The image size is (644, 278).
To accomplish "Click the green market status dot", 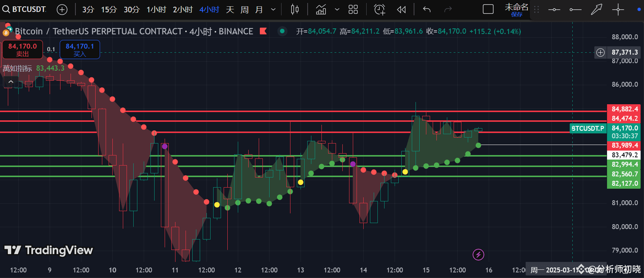I will click(282, 31).
